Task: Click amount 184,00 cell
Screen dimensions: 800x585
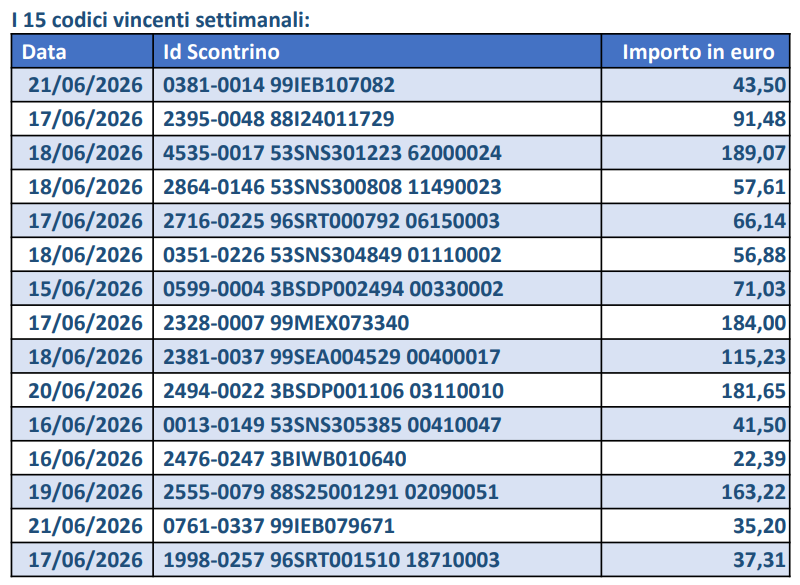Action: [x=695, y=323]
